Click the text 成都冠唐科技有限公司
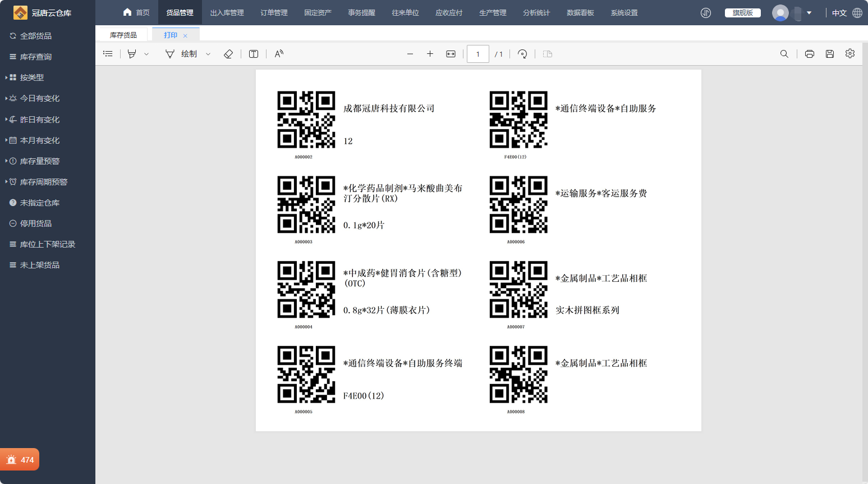Viewport: 868px width, 484px height. 389,108
